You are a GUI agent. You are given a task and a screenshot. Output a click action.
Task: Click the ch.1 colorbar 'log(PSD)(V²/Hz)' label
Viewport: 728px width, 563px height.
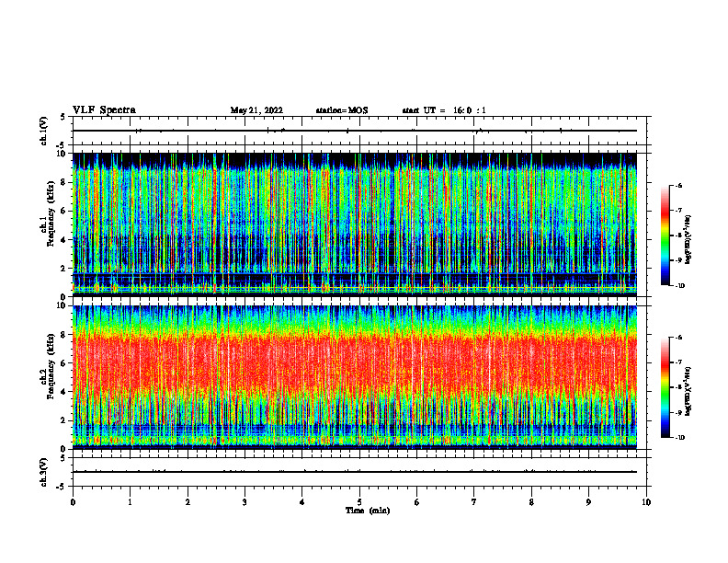point(688,240)
